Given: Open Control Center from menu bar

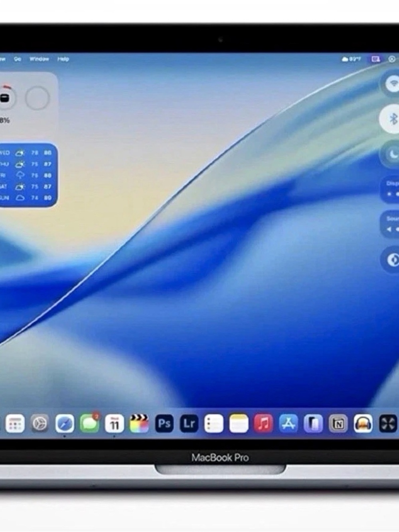Looking at the screenshot, I should [392, 59].
